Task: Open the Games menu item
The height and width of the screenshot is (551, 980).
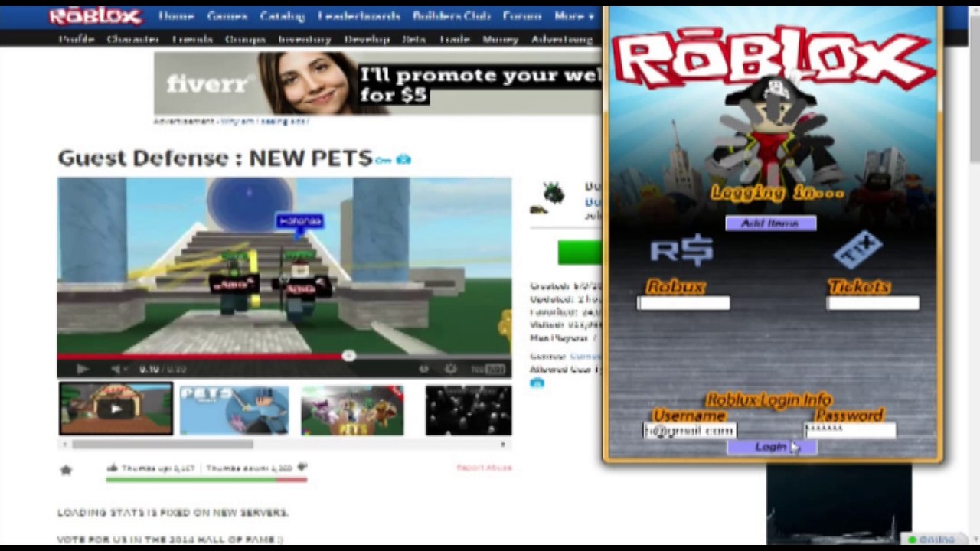Action: 227,16
